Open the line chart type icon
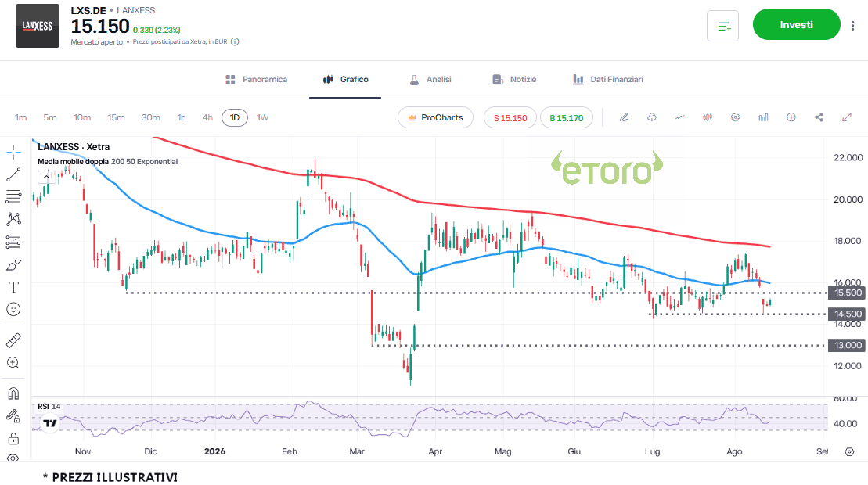This screenshot has height=485, width=868. point(679,117)
